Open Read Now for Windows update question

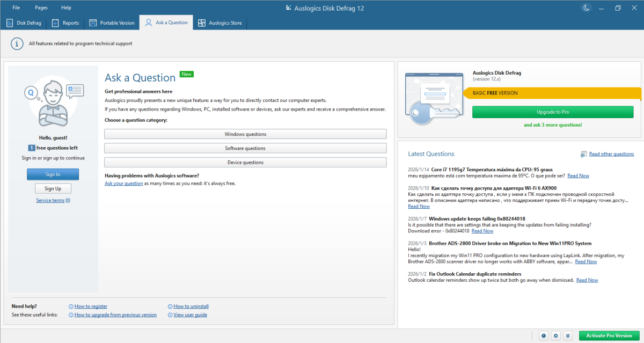pos(482,231)
